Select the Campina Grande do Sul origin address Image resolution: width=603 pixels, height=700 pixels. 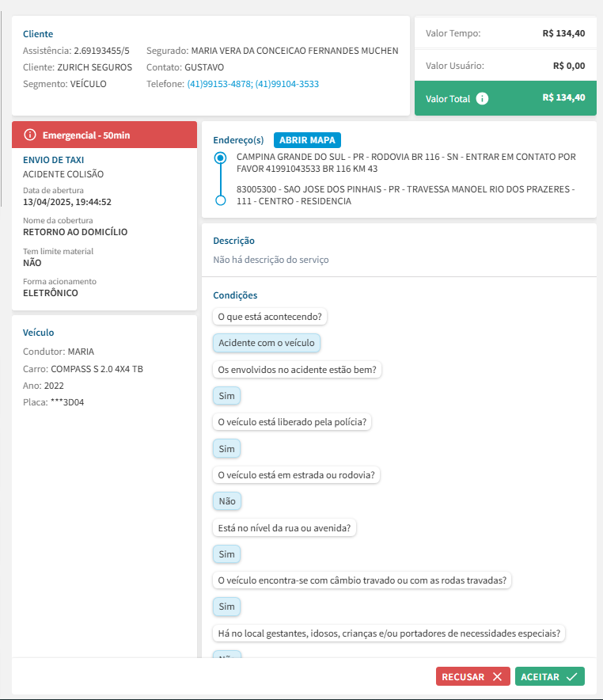406,162
